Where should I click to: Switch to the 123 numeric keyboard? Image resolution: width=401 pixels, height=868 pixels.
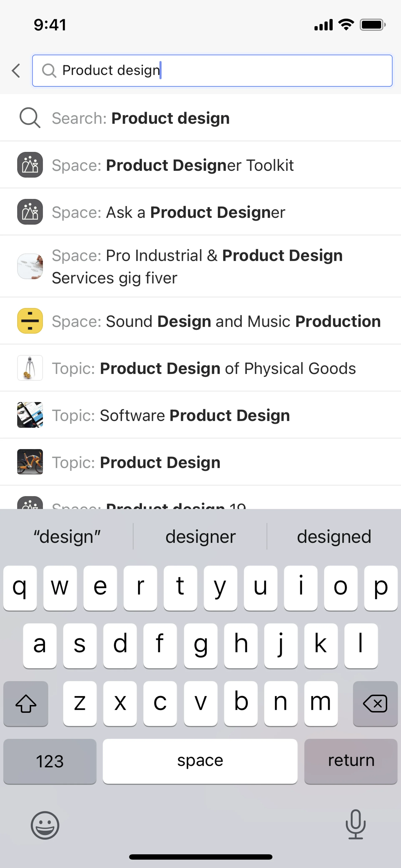click(x=50, y=761)
